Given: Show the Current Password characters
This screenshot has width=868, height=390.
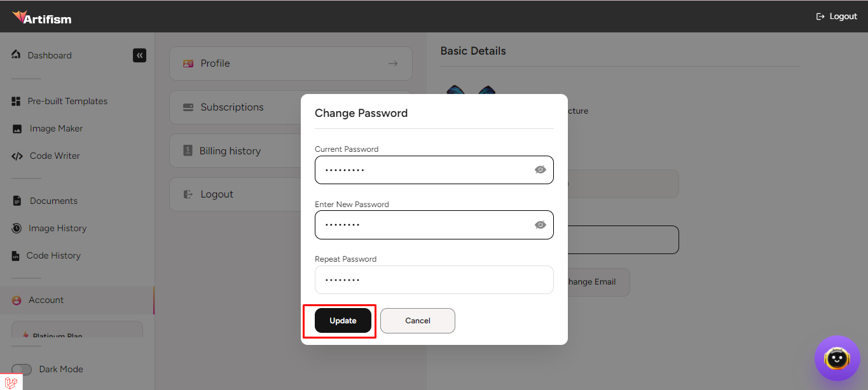Looking at the screenshot, I should [541, 170].
